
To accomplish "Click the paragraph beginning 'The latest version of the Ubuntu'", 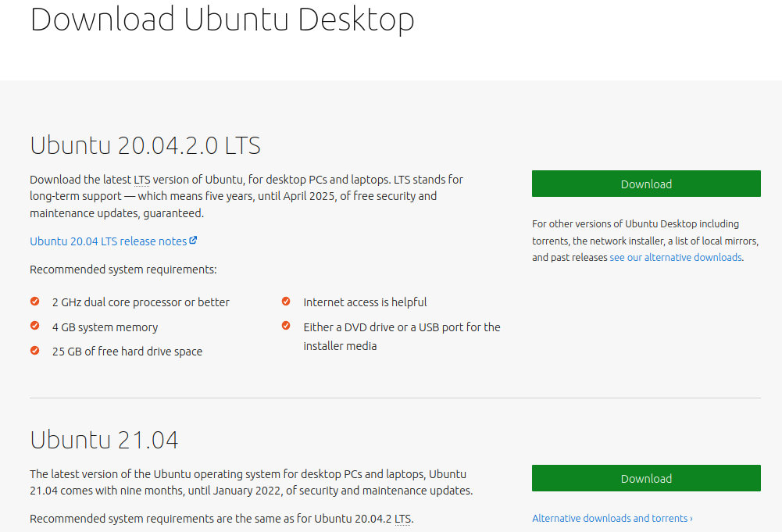I will point(251,482).
